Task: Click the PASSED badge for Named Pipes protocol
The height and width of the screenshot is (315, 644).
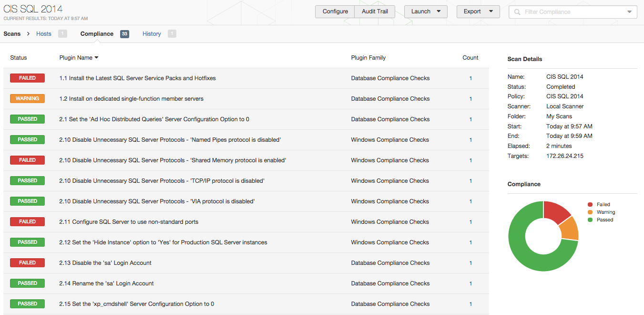Action: click(x=27, y=140)
